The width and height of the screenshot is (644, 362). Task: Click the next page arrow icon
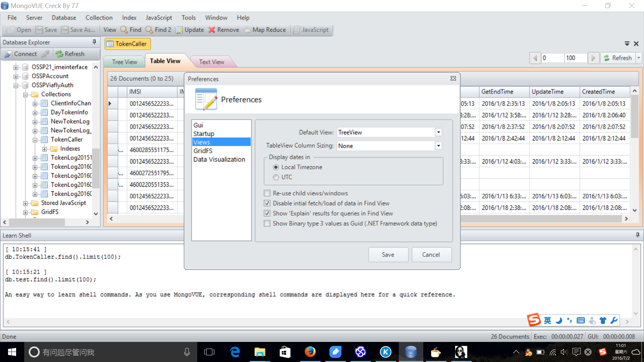[593, 58]
